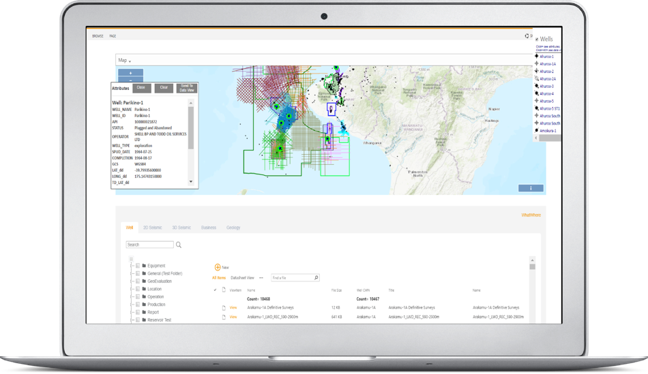Expand the Location tree node

click(132, 289)
